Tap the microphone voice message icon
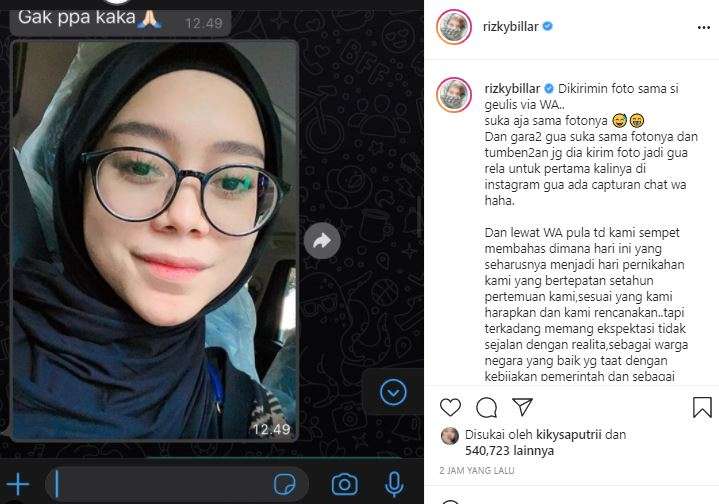Screen dimensions: 719x504 click(x=394, y=484)
